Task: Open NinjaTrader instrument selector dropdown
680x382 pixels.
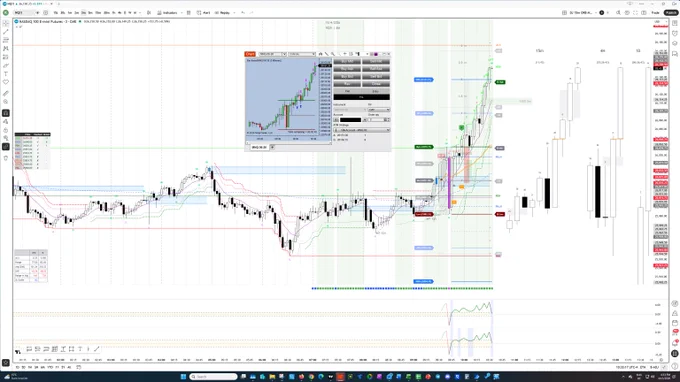Action: [272, 54]
